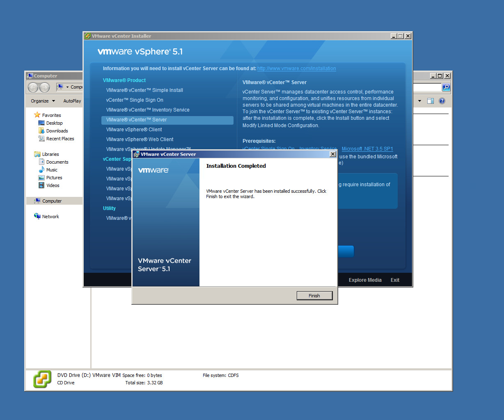Viewport: 504px width, 420px height.
Task: Expand the address bar Computer dropdown arrow
Action: tap(67, 87)
